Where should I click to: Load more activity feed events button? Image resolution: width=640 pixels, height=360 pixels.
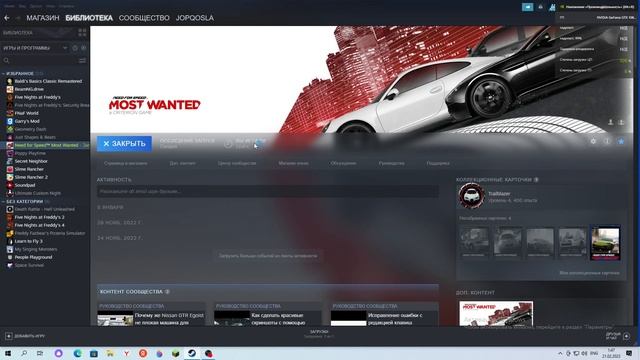click(268, 256)
